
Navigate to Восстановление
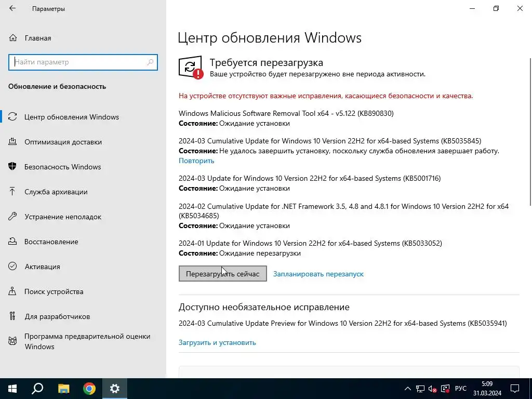pyautogui.click(x=83, y=242)
